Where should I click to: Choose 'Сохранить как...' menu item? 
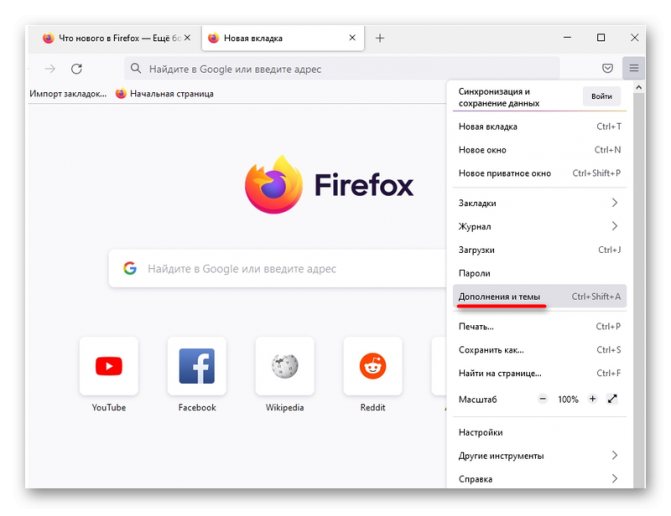coord(539,350)
